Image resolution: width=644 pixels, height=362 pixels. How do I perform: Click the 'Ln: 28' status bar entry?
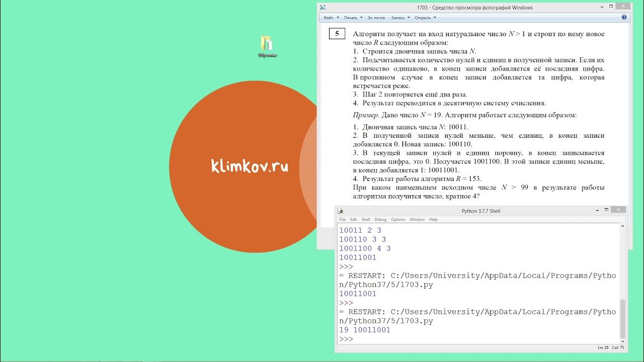pos(604,348)
